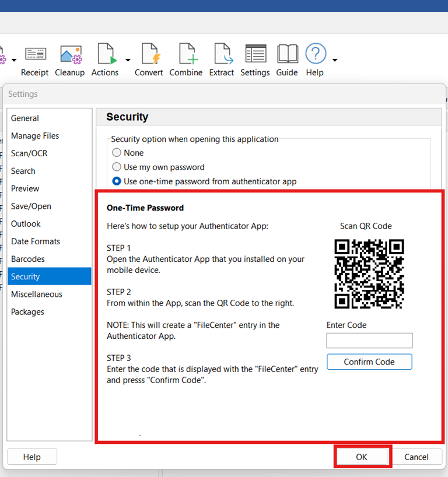
Task: Select the None security option
Action: tap(117, 153)
